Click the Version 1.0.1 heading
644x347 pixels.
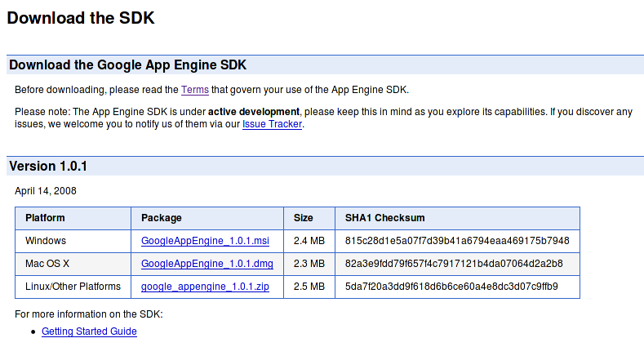point(48,167)
